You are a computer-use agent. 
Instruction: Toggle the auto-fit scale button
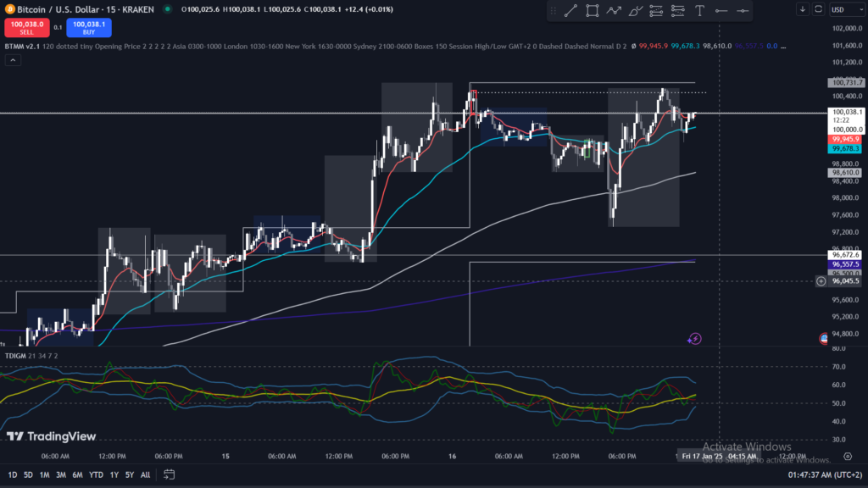tap(818, 9)
